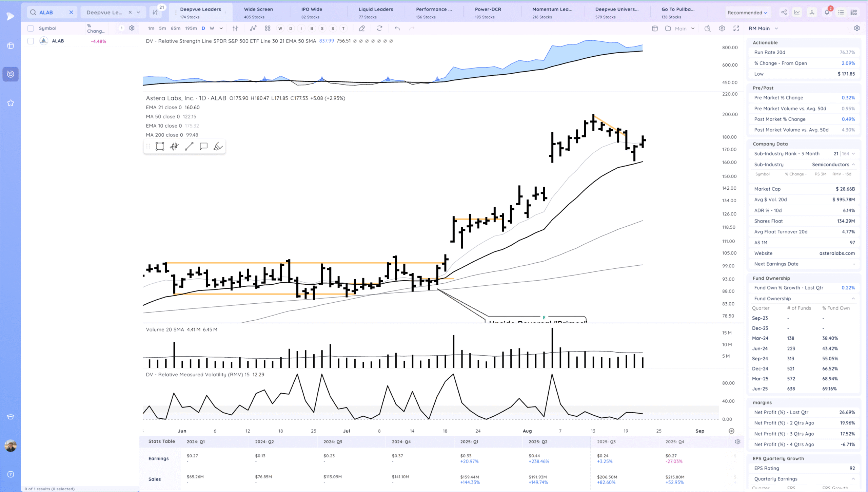
Task: Close the Deepvue Le... list chip
Action: (x=130, y=13)
